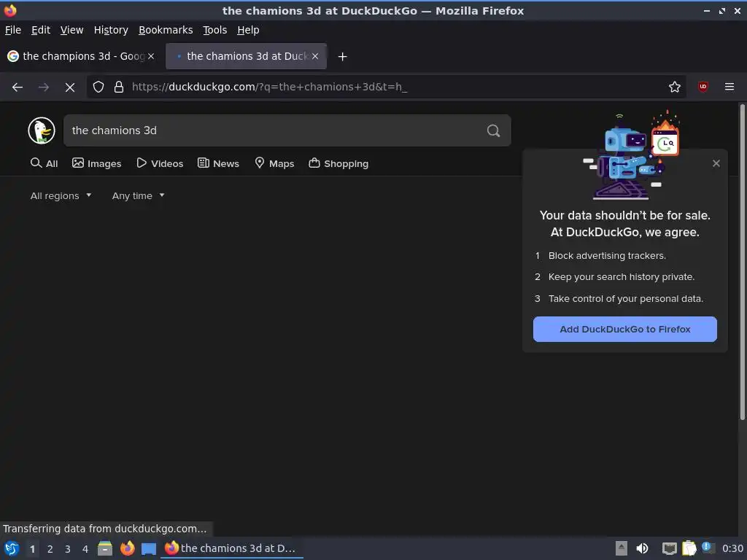The image size is (747, 560).
Task: Select the DuckDuckGo chamions 3d tab
Action: pos(246,56)
